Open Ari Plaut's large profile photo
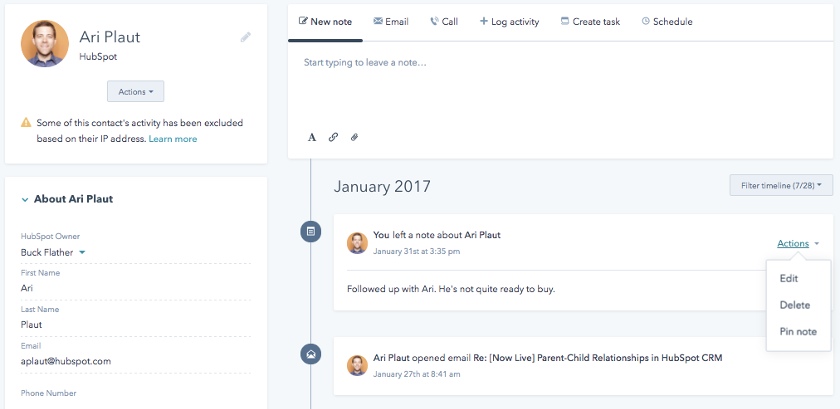This screenshot has width=840, height=409. coord(45,43)
